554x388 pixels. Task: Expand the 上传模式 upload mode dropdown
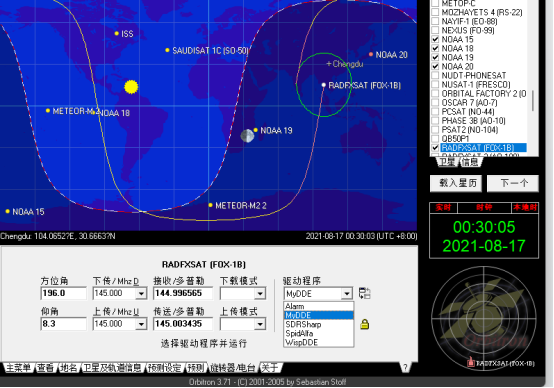point(260,324)
